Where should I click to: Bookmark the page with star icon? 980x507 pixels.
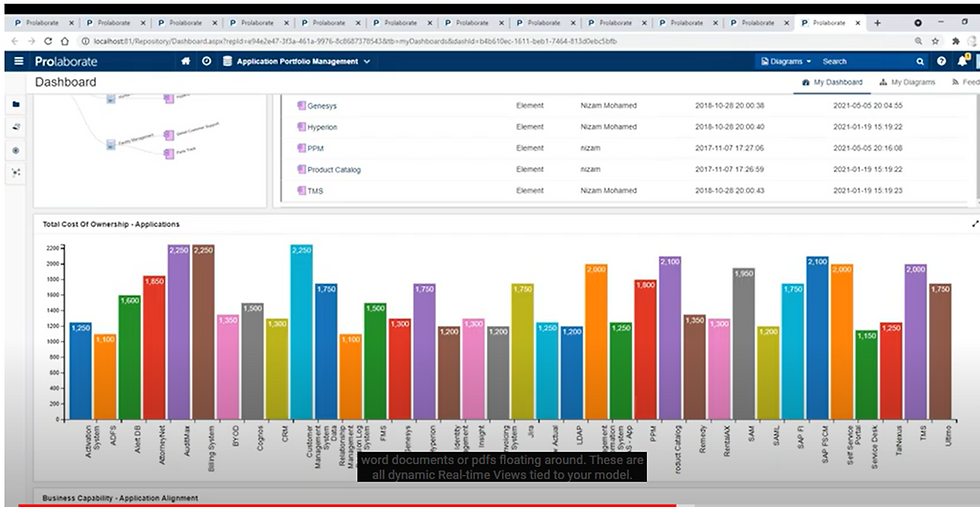pyautogui.click(x=935, y=41)
